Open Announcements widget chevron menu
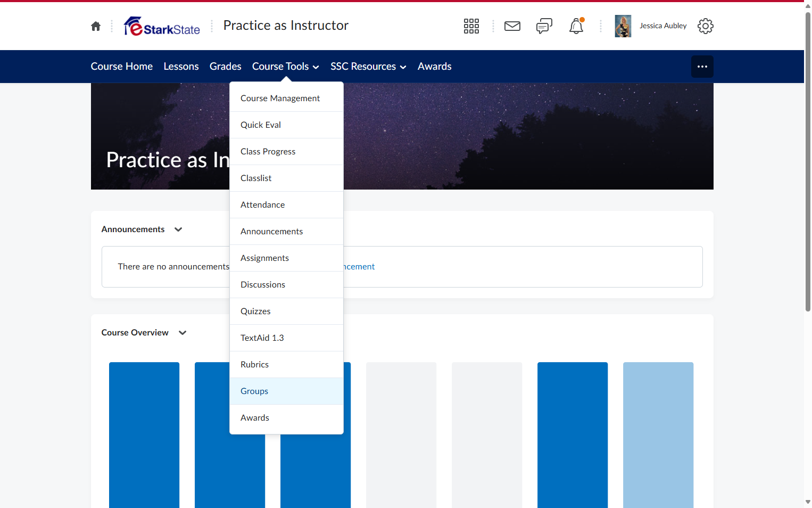The height and width of the screenshot is (508, 812). click(x=178, y=230)
